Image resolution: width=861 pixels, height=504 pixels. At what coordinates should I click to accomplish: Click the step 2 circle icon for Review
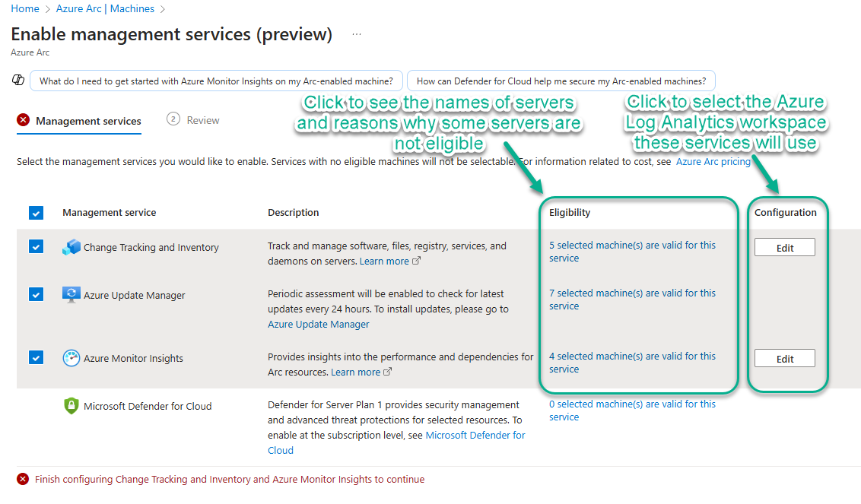173,119
